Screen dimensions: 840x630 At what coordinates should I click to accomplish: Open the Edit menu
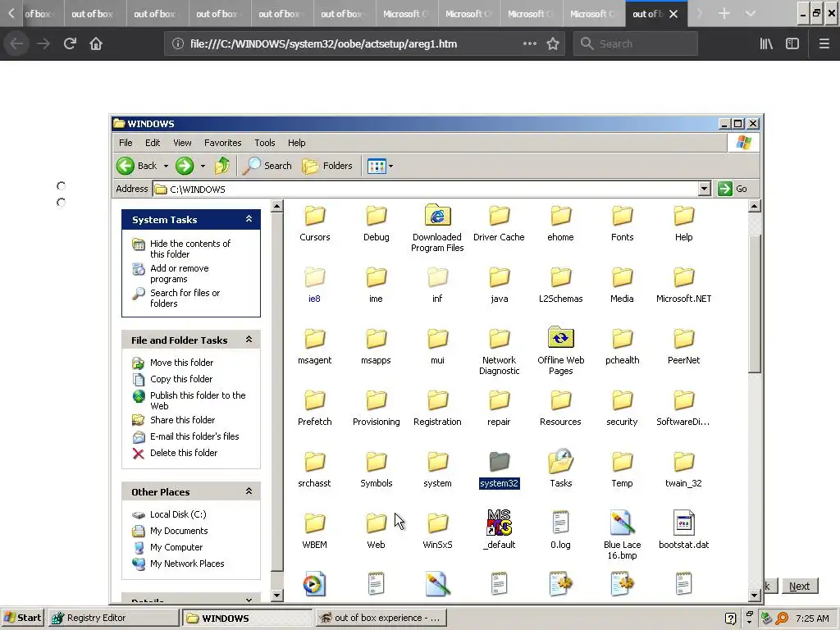[x=153, y=143]
